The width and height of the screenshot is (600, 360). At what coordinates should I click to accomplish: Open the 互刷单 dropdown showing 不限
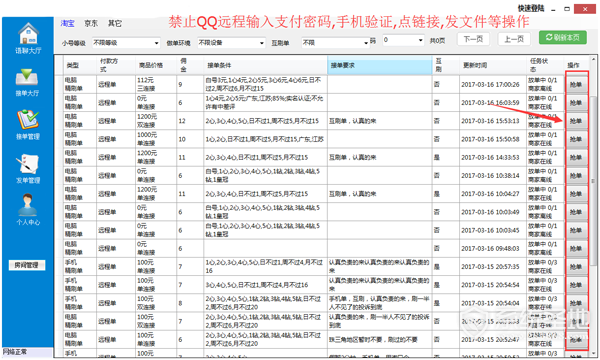tap(335, 42)
